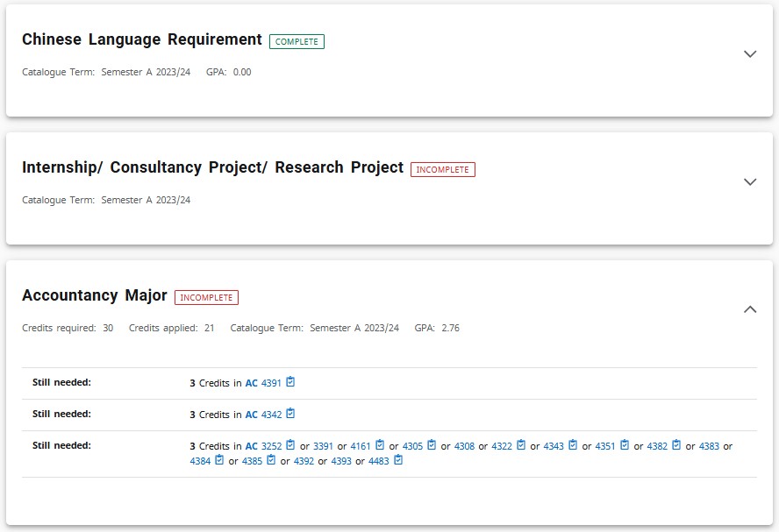Open course link 4308

pyautogui.click(x=464, y=446)
